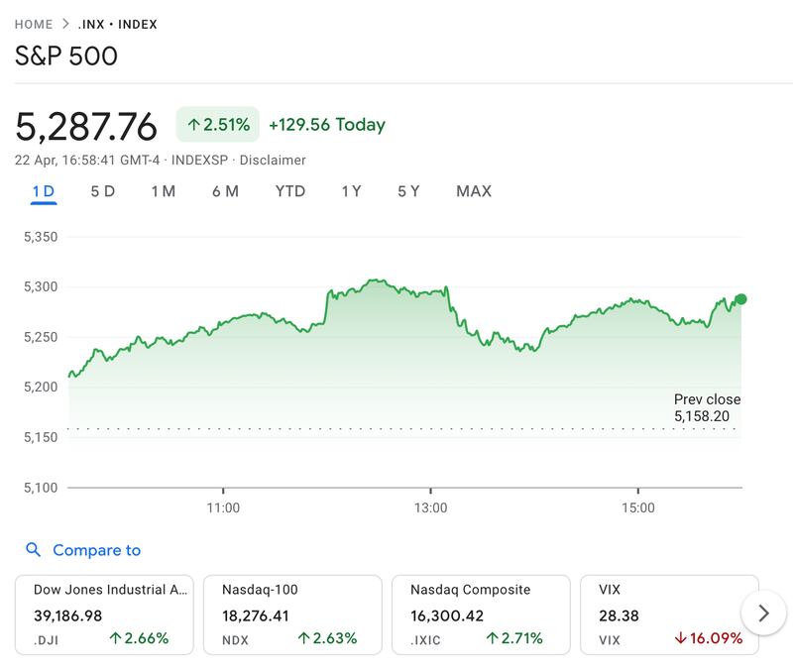The image size is (793, 672).
Task: Click the green endpoint dot on chart
Action: click(740, 298)
